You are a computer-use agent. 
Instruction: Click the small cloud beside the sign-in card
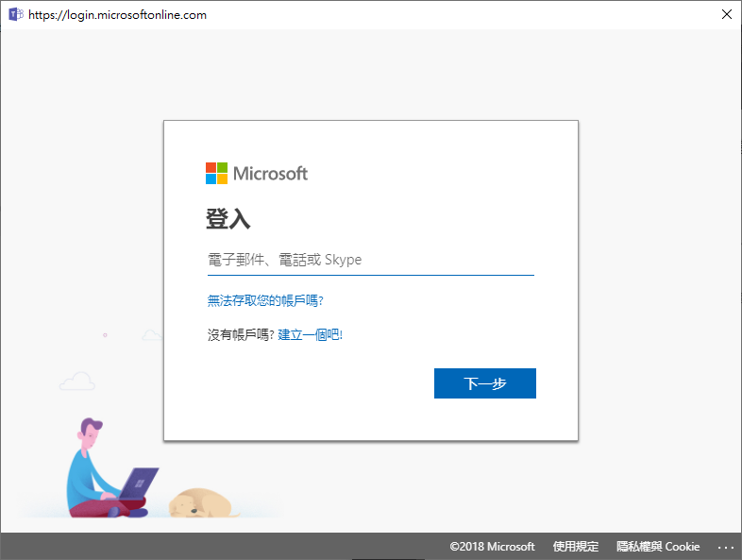point(152,334)
